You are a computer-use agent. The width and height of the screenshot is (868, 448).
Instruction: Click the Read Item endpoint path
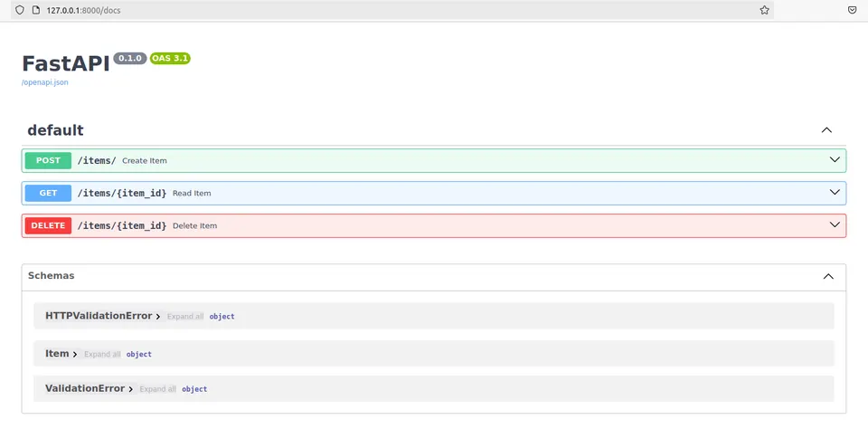[x=122, y=193]
